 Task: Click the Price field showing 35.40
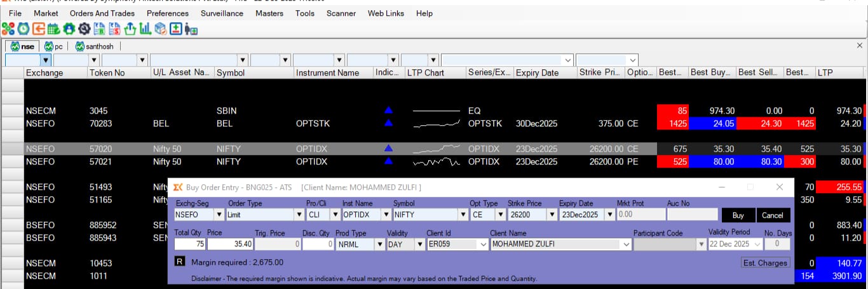coord(230,244)
